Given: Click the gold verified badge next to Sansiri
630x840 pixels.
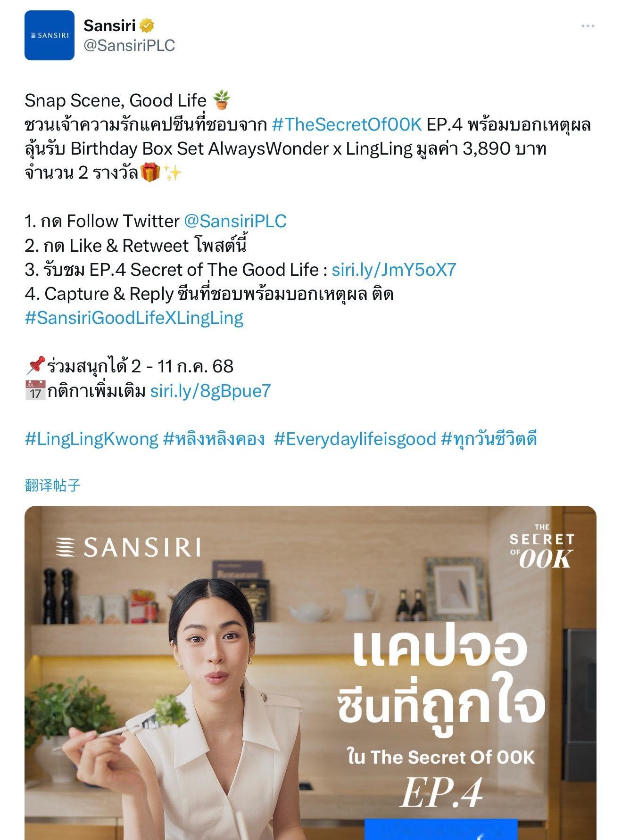Looking at the screenshot, I should coord(147,25).
